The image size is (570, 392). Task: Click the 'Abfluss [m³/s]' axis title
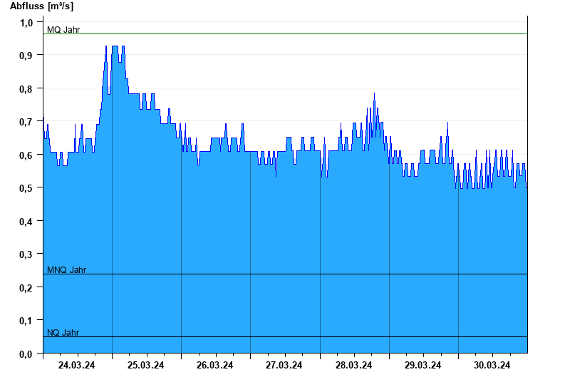coord(41,6)
